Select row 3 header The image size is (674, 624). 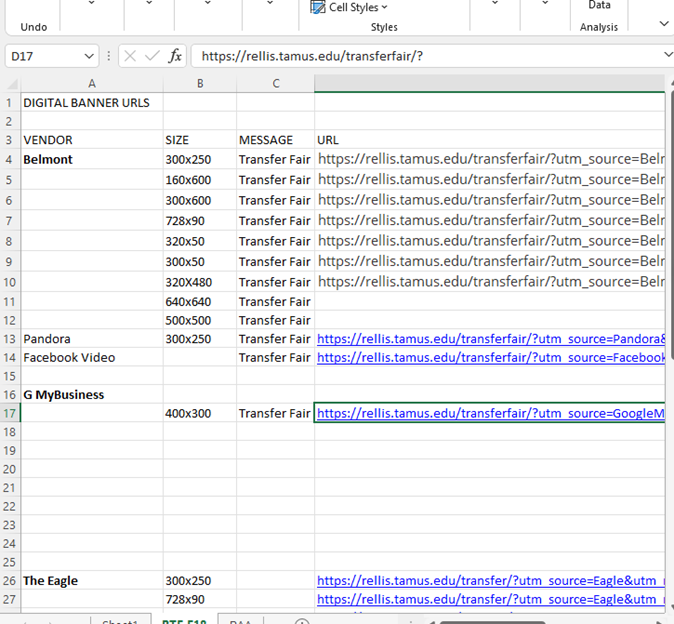click(10, 140)
